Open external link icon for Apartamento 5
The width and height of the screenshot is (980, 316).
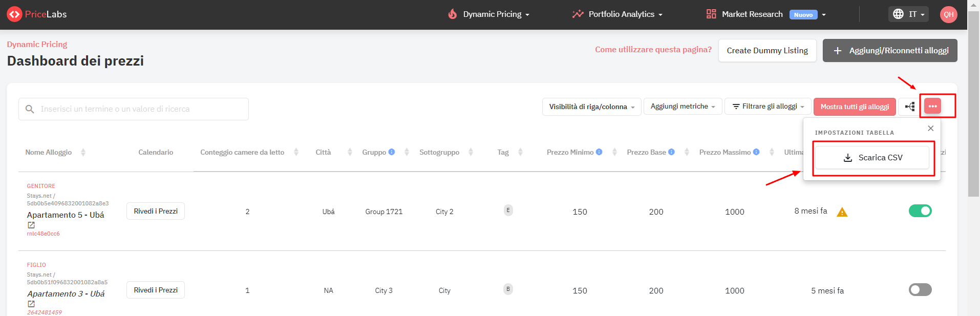point(31,225)
